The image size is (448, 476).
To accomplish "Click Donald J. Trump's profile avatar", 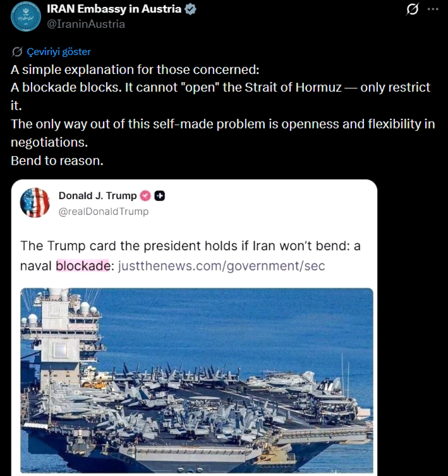I will [35, 203].
